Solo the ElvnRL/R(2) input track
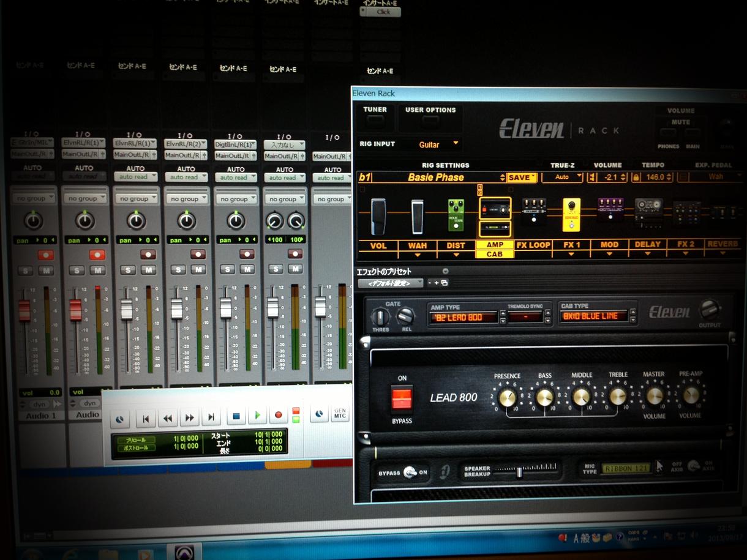 click(x=179, y=270)
